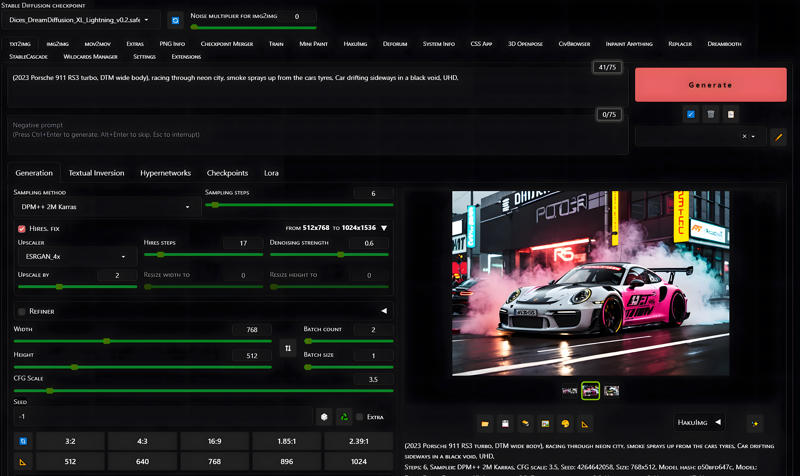This screenshot has width=800, height=476.
Task: Switch to the Lora tab
Action: [271, 173]
